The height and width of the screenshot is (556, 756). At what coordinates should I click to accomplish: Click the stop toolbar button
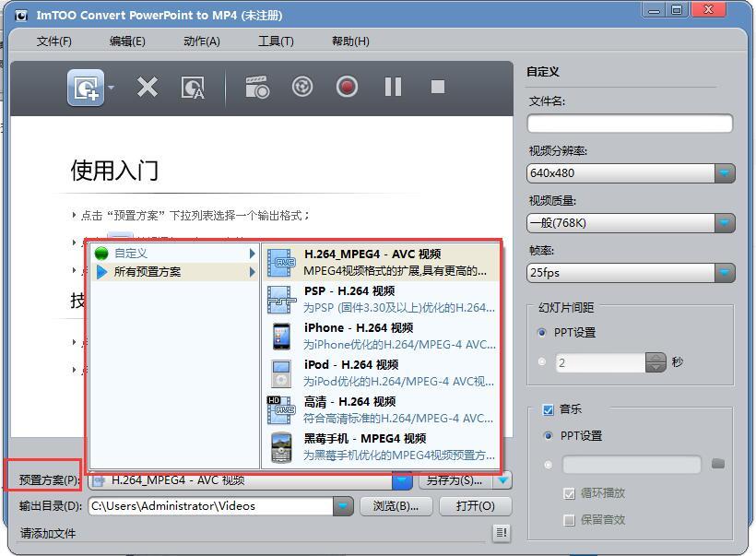tap(437, 88)
